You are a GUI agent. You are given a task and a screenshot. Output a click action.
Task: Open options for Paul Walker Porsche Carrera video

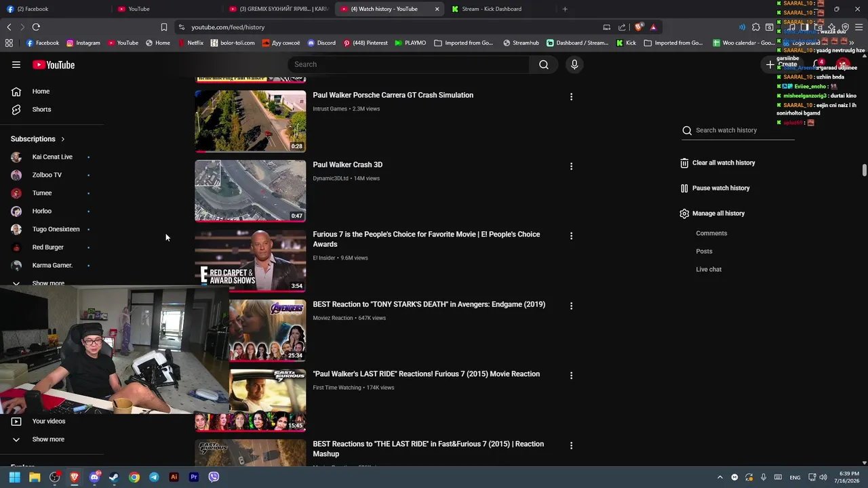(x=571, y=97)
